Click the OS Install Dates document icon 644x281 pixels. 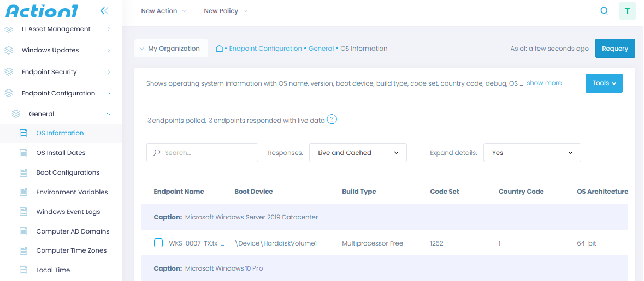point(23,153)
